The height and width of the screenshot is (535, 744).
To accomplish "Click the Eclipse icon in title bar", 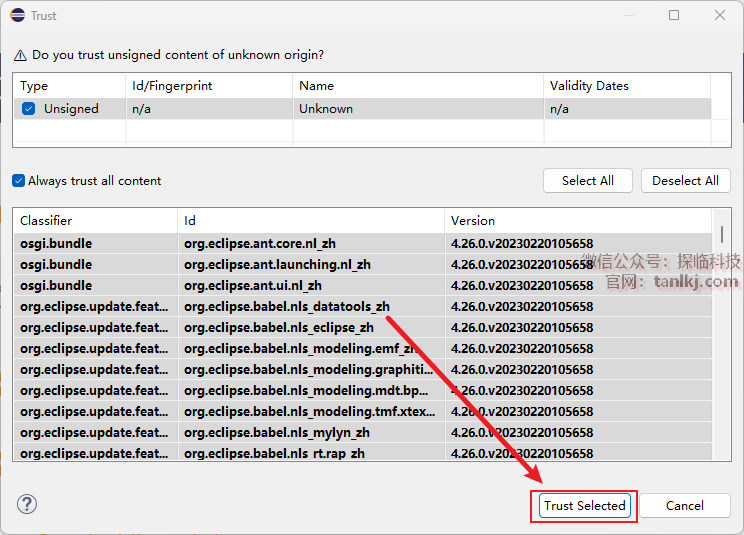I will 15,15.
